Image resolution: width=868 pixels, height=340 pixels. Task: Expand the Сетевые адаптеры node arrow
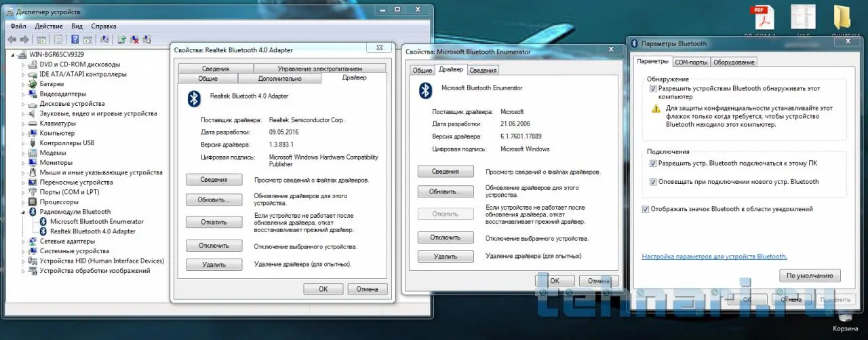tap(24, 242)
